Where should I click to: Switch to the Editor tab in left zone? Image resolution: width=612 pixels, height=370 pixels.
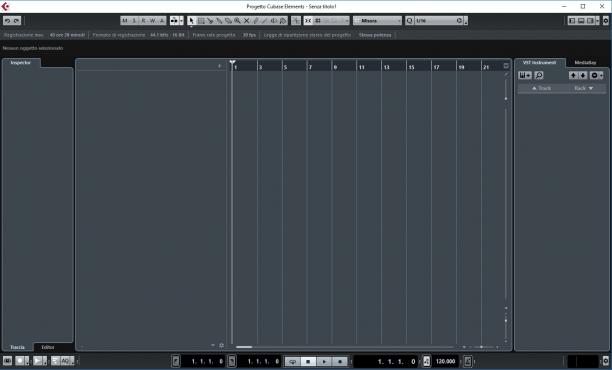click(48, 347)
